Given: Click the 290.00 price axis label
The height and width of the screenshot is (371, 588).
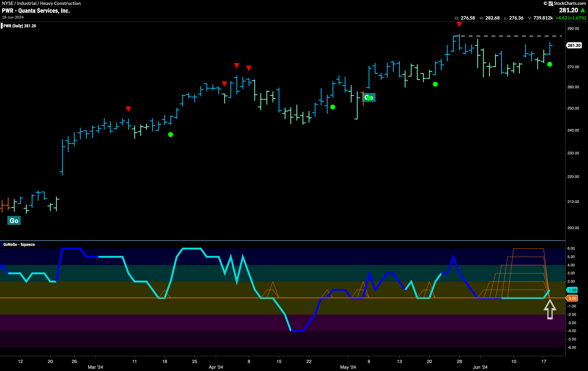Looking at the screenshot, I should coord(573,28).
